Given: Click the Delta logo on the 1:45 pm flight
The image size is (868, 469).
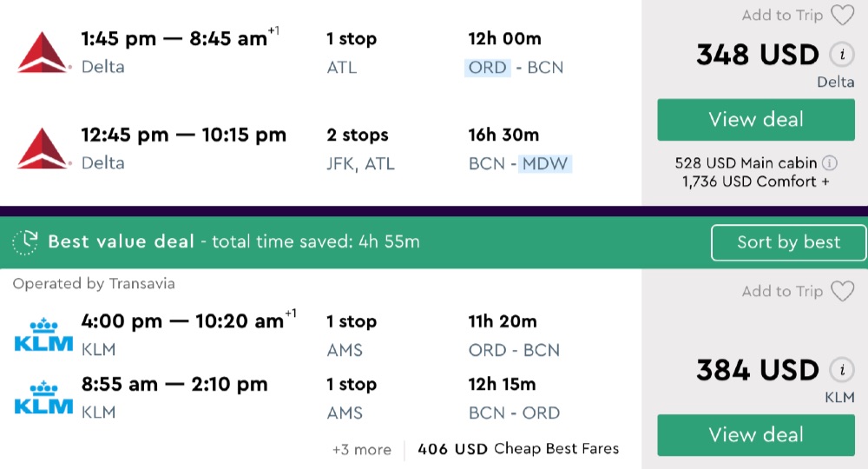Looking at the screenshot, I should tap(43, 51).
